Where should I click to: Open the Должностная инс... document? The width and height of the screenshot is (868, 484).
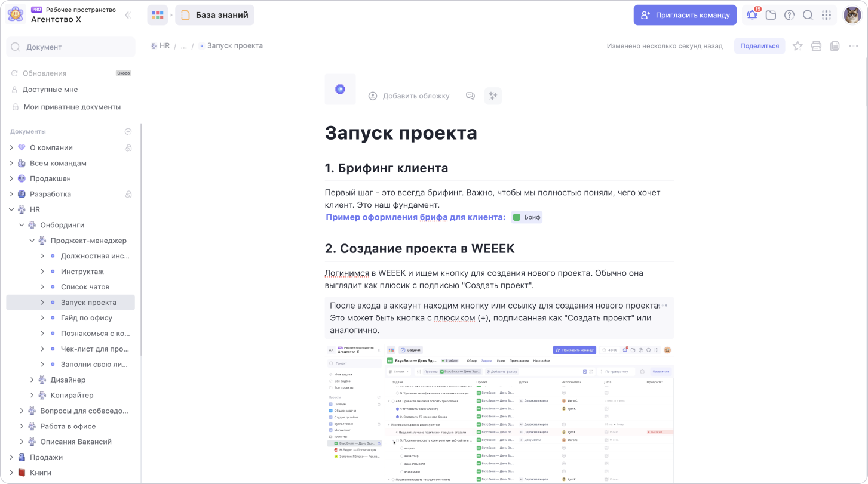95,256
